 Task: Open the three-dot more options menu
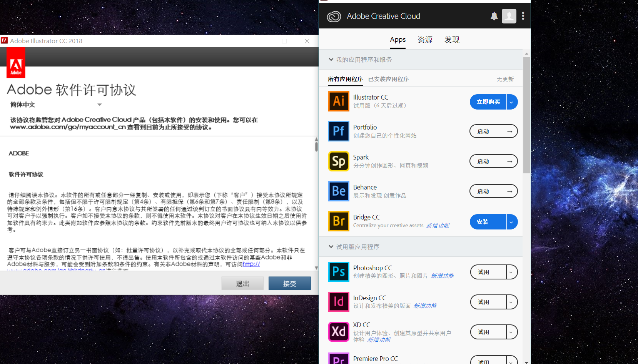[523, 16]
